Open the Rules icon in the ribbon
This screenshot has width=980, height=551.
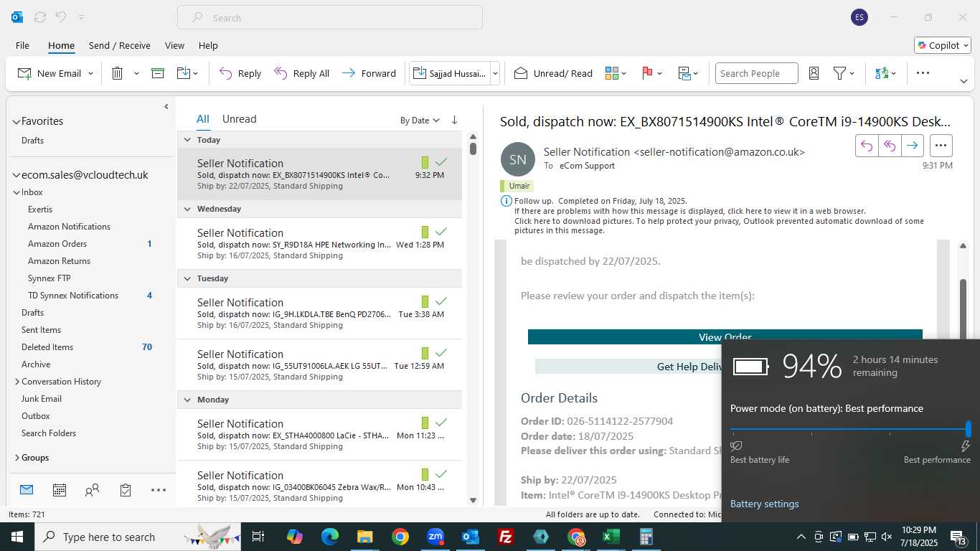(684, 73)
